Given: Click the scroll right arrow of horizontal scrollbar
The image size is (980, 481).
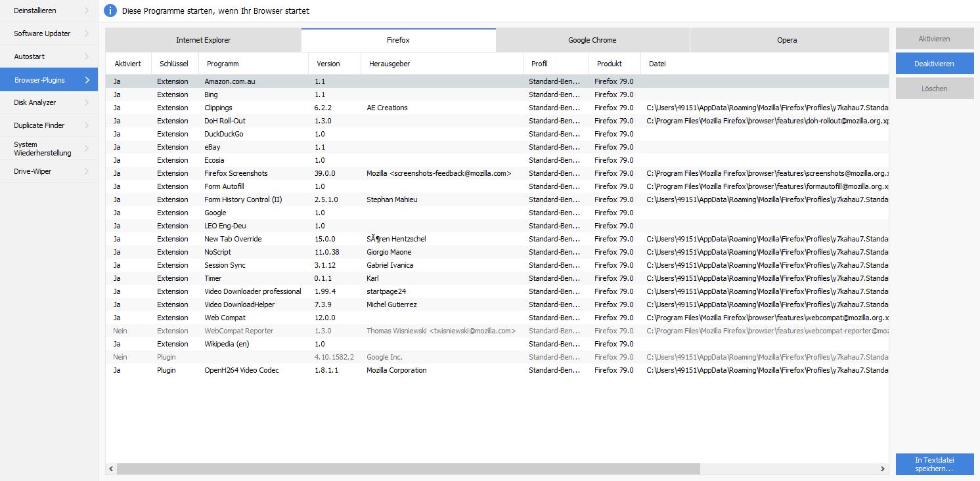Looking at the screenshot, I should (882, 469).
